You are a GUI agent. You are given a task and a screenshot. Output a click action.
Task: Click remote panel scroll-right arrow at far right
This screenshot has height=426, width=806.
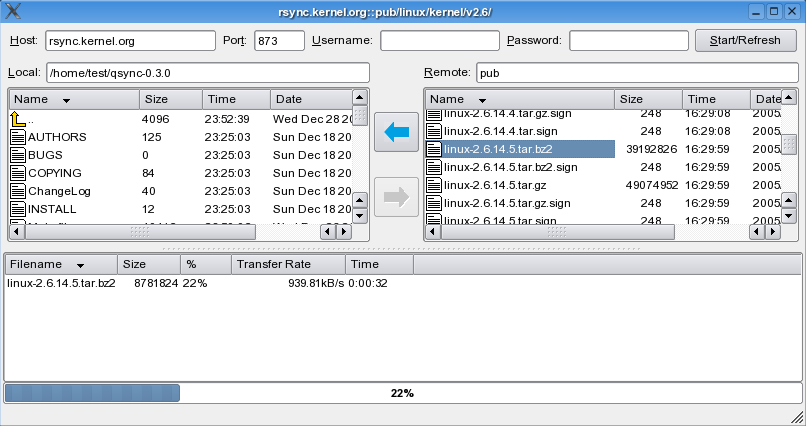coord(773,232)
